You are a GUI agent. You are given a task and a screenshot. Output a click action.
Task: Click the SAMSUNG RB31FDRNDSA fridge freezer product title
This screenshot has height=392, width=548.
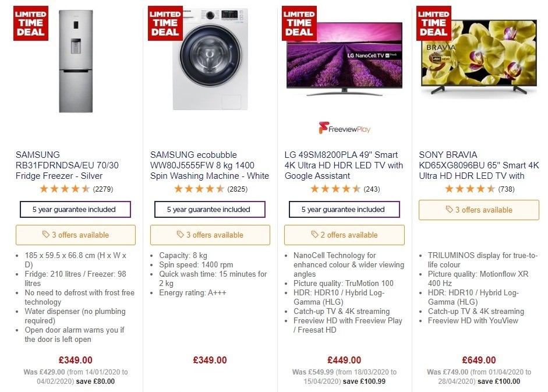68,165
